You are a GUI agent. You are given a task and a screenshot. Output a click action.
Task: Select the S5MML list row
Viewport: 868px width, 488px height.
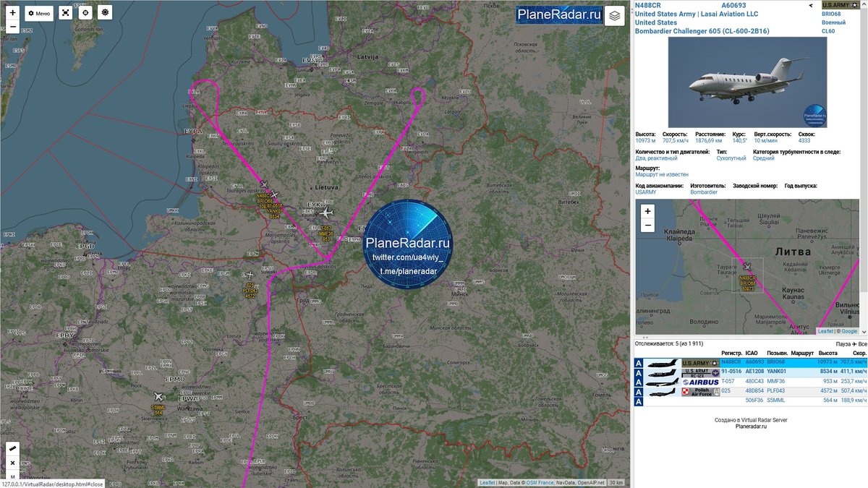[x=751, y=401]
